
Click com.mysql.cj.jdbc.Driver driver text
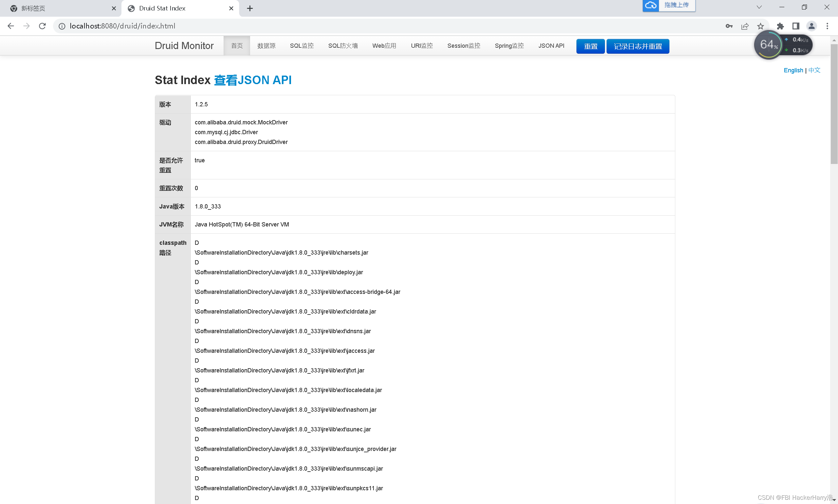[x=226, y=133]
